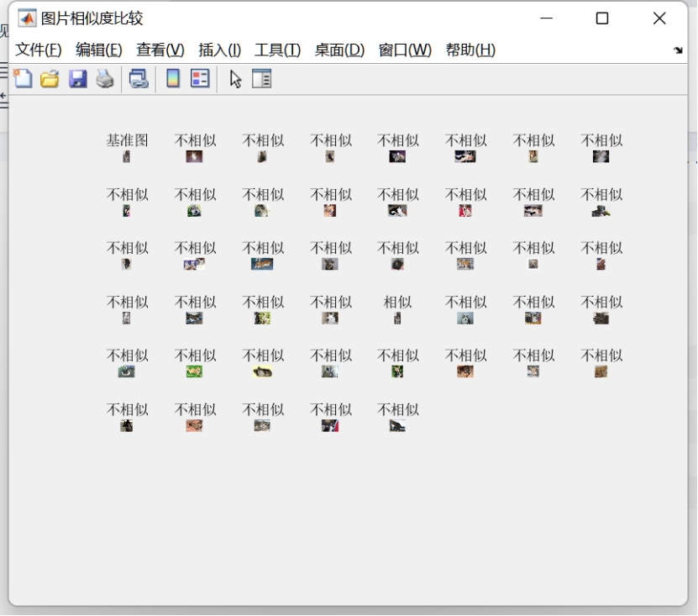
Task: Maximize the 图片相似度比较 window
Action: click(601, 18)
